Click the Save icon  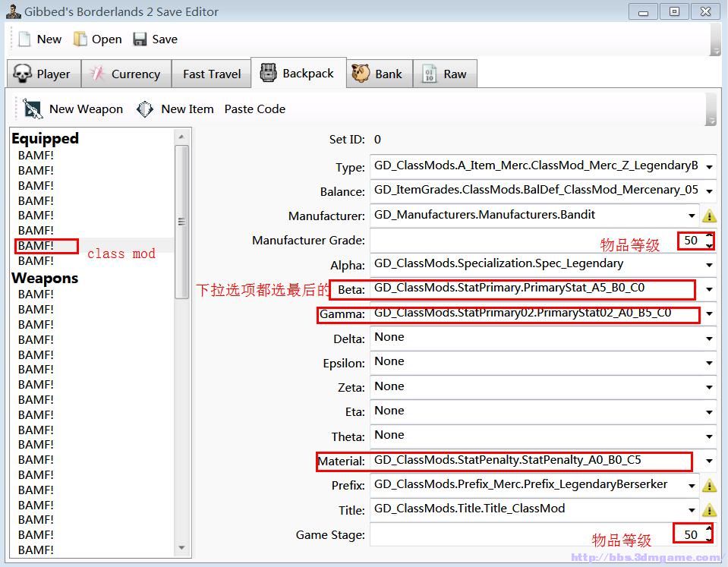[x=141, y=39]
